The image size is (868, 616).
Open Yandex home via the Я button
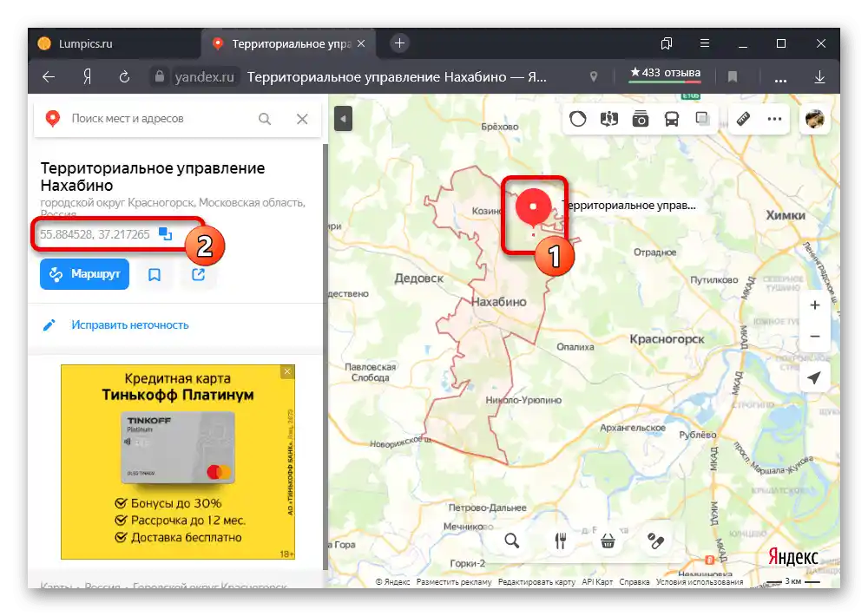point(87,76)
